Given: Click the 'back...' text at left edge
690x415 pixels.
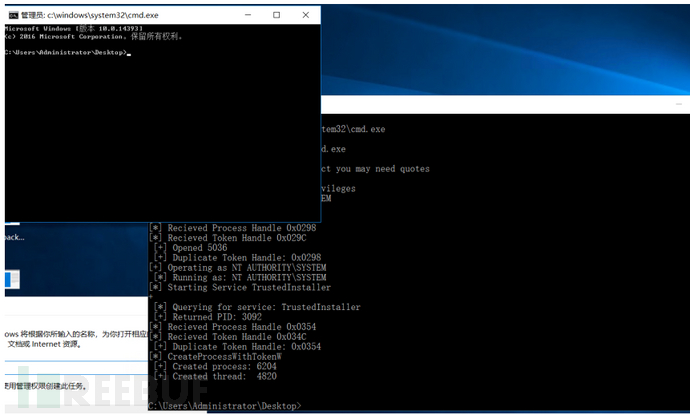Looking at the screenshot, I should 14,237.
